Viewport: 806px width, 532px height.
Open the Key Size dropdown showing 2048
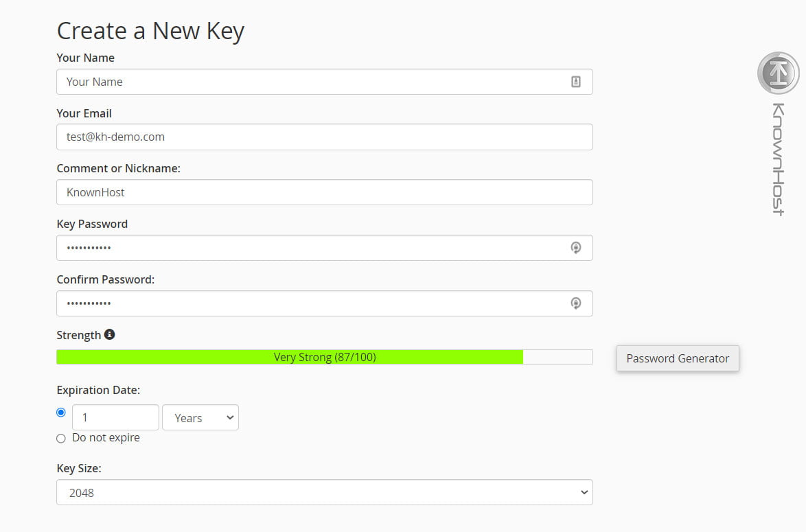(325, 492)
